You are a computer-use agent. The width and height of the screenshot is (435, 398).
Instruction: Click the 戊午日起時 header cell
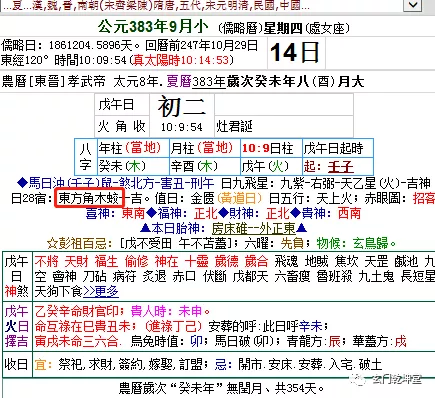(338, 148)
